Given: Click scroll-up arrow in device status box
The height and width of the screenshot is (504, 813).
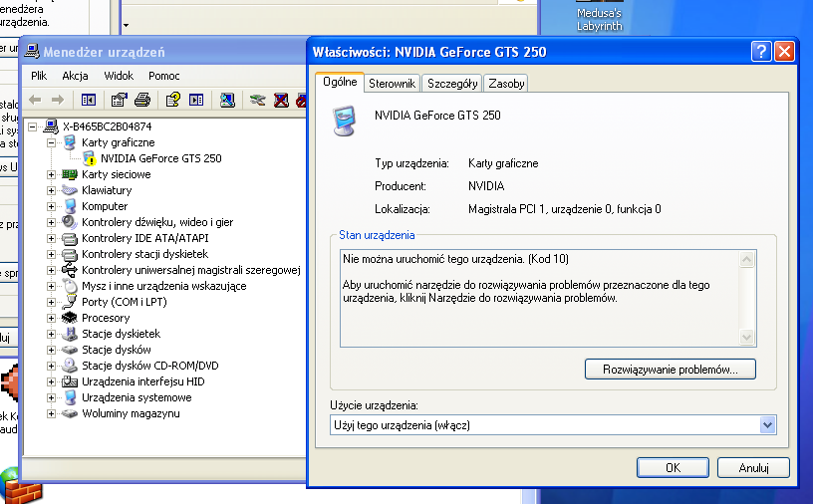Looking at the screenshot, I should click(746, 259).
